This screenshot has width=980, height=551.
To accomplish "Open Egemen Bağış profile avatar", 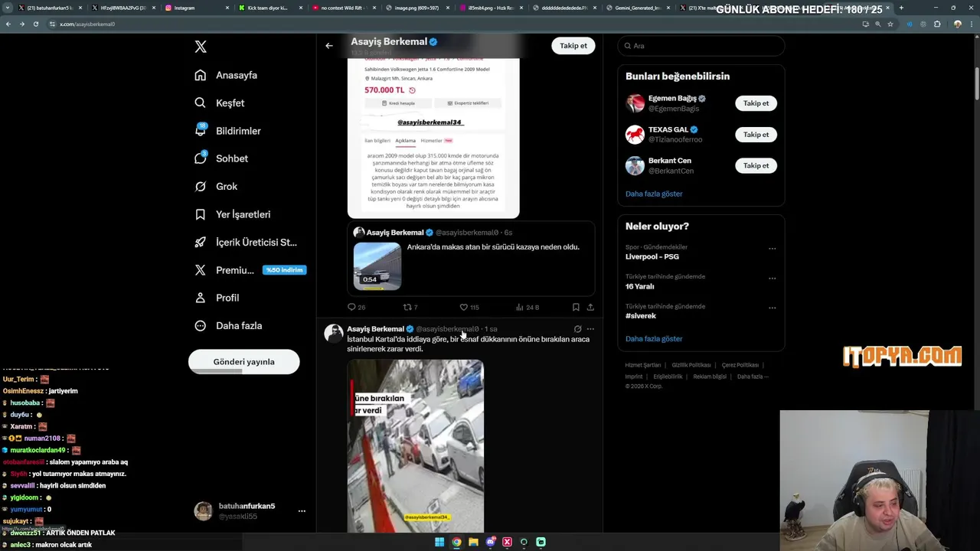I will tap(635, 103).
